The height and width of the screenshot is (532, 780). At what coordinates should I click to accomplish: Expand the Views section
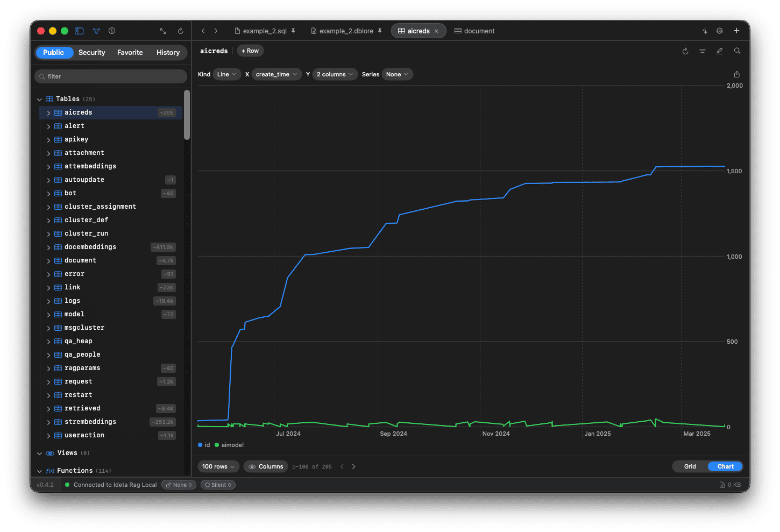point(39,453)
